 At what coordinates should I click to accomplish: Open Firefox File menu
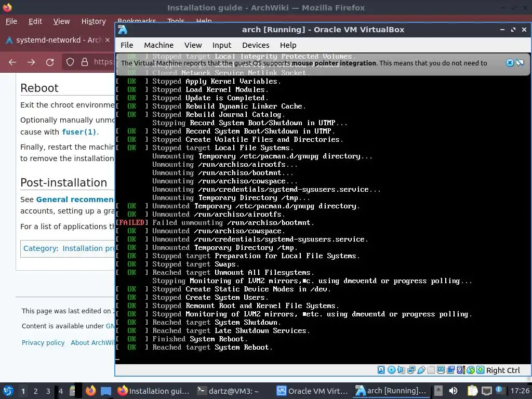pos(11,21)
